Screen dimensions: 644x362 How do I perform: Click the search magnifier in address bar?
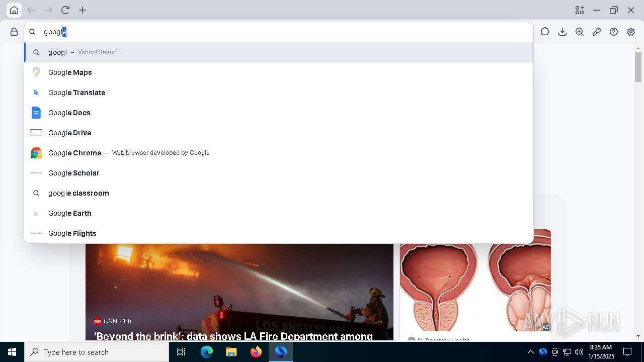(32, 32)
